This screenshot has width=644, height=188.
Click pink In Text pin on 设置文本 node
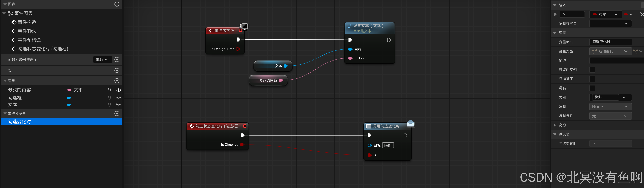tap(350, 58)
